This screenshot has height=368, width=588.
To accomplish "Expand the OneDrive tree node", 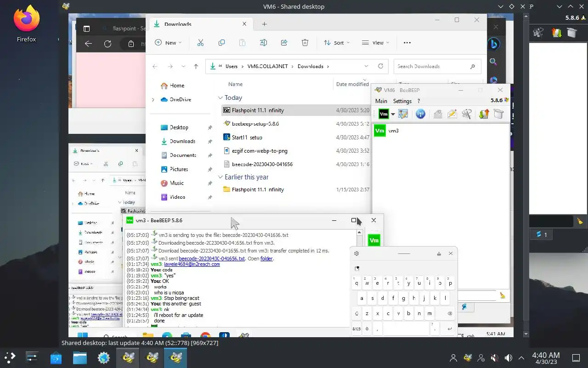I will coord(153,99).
